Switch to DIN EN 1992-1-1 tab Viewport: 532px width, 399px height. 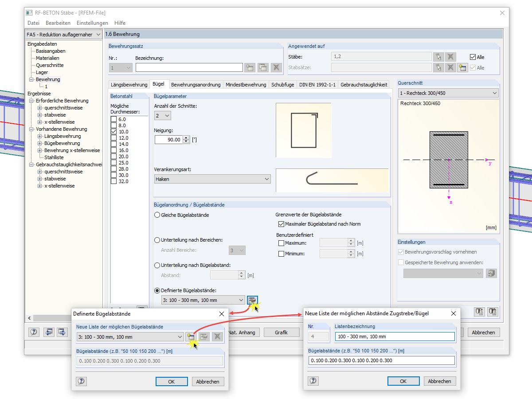(317, 85)
